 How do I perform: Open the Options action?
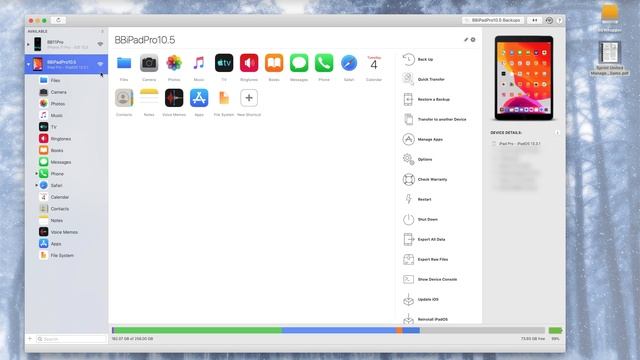pos(418,159)
